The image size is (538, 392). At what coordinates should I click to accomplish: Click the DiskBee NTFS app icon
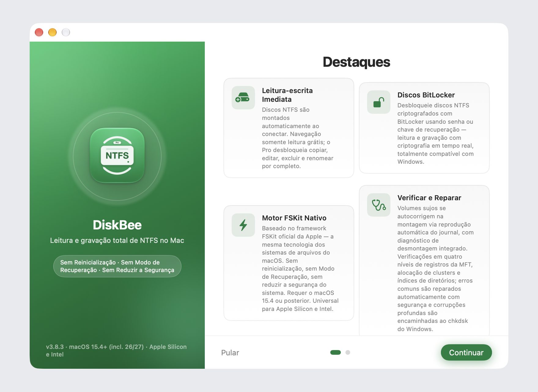(x=117, y=155)
